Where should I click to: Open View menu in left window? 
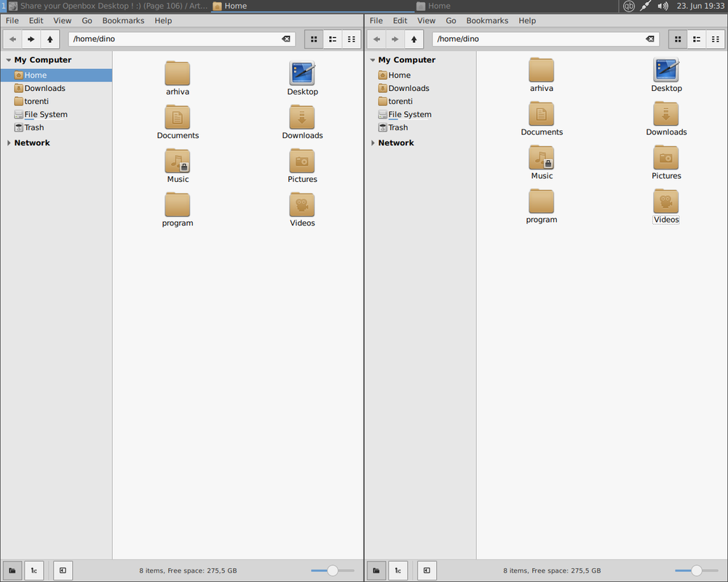[62, 20]
